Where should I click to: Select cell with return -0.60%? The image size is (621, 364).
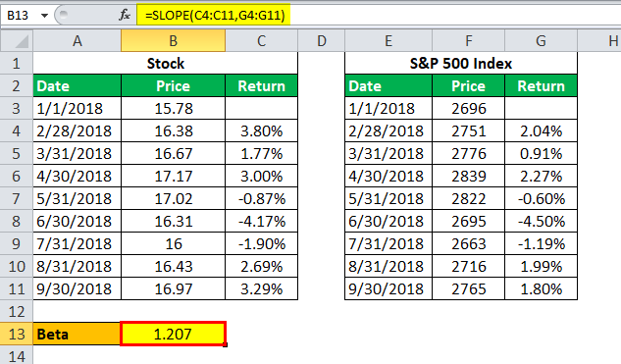(541, 198)
